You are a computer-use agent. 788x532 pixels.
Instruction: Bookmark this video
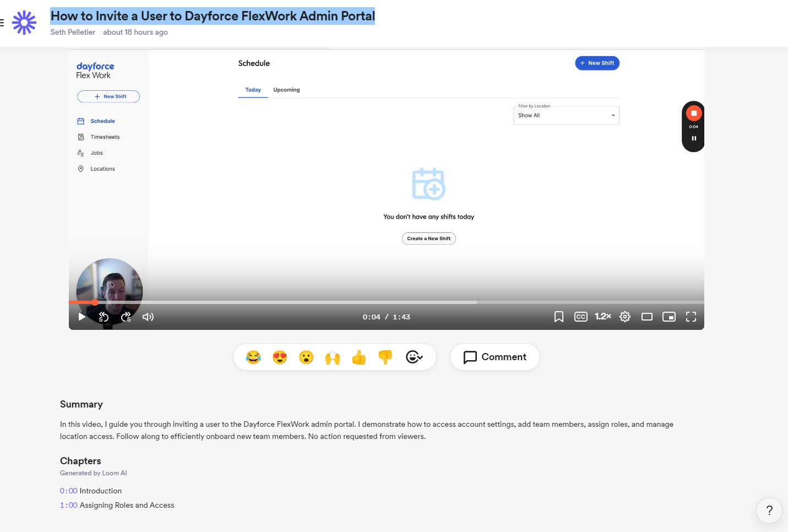point(559,317)
